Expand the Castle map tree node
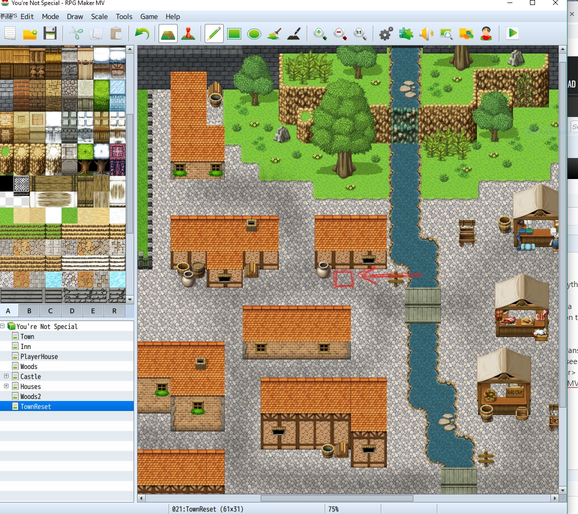This screenshot has height=514, width=578. tap(6, 376)
